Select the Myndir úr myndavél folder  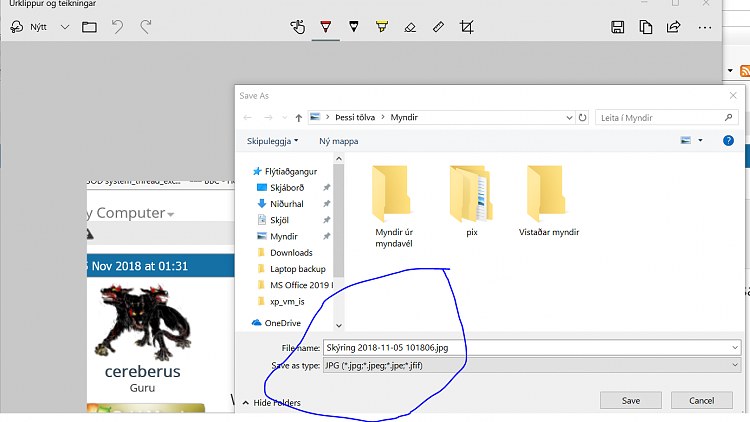393,207
